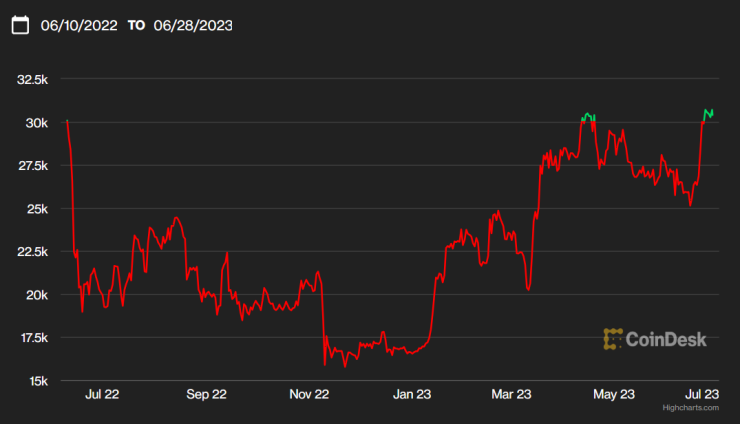Click the CoinDesk watermark text
This screenshot has width=740, height=424.
666,339
